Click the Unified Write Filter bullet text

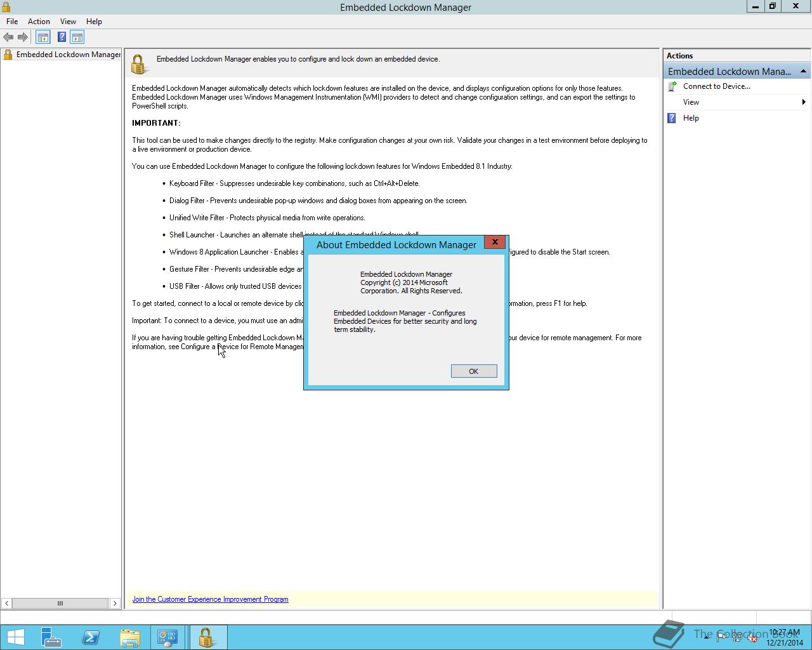click(x=267, y=218)
